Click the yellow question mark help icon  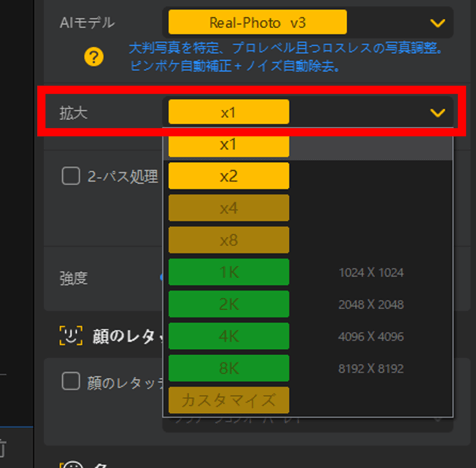click(x=94, y=57)
